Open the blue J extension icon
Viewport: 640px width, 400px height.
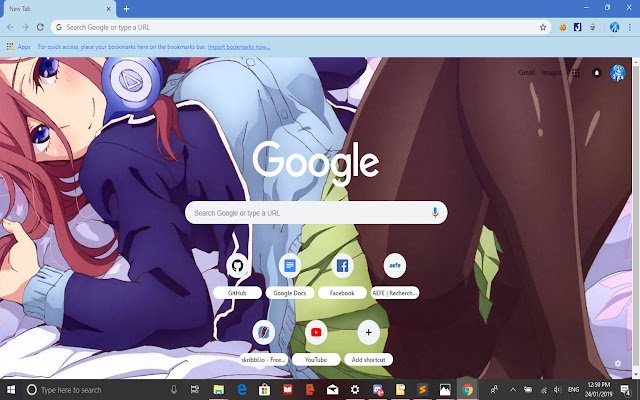[577, 27]
